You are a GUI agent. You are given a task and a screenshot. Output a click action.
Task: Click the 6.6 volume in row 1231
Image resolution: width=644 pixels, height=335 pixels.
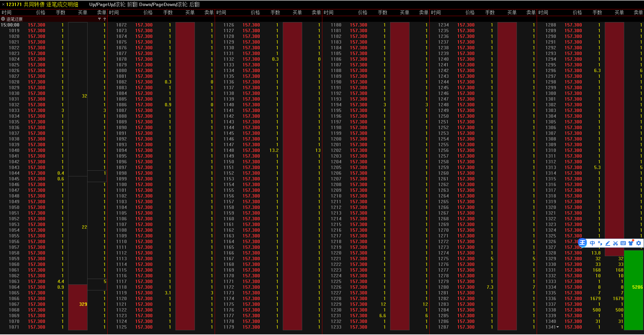tap(383, 316)
